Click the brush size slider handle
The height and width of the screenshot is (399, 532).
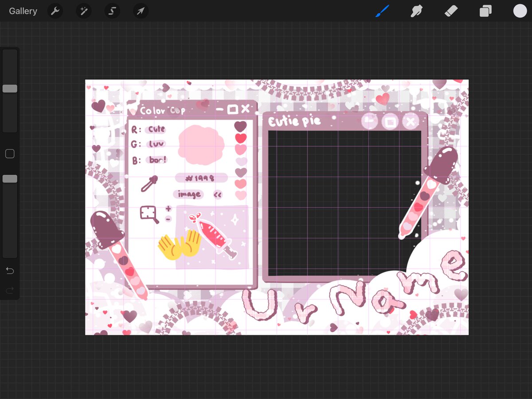10,89
